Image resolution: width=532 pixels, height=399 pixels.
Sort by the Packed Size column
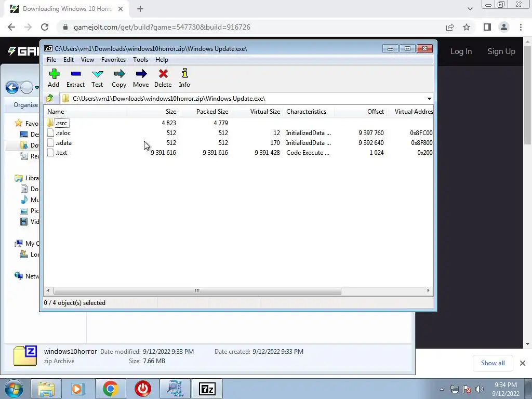tap(205, 112)
